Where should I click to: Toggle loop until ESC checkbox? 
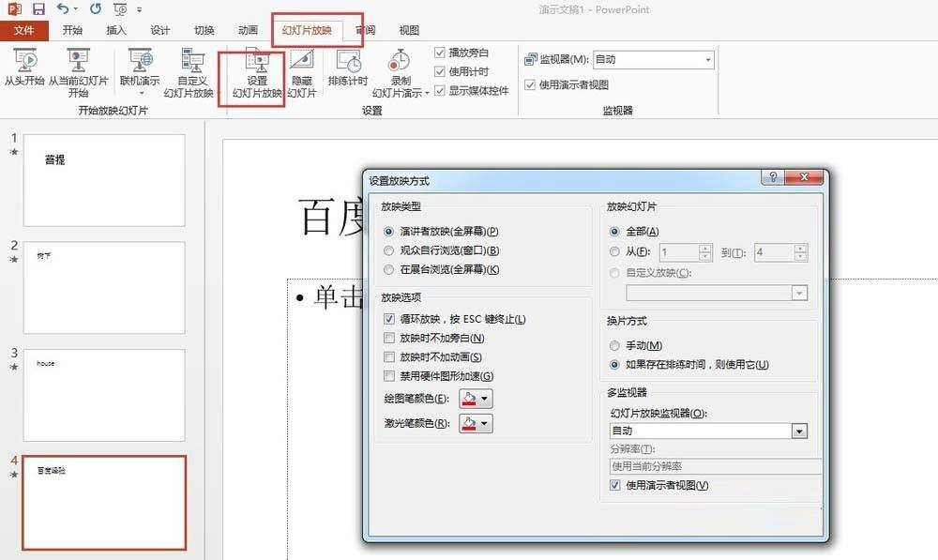(390, 317)
